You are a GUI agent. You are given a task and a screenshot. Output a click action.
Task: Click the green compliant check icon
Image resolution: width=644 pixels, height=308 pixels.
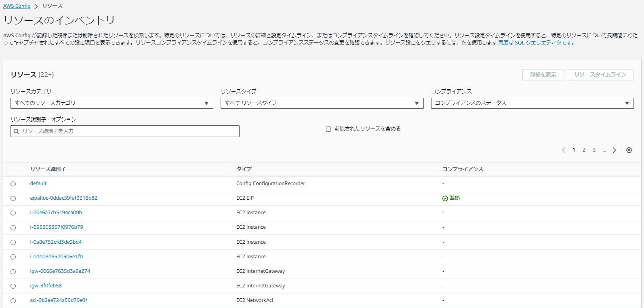(445, 198)
